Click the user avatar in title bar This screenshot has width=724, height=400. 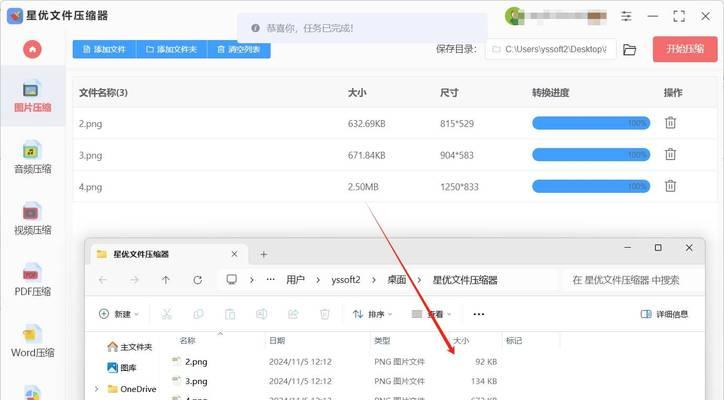(514, 16)
